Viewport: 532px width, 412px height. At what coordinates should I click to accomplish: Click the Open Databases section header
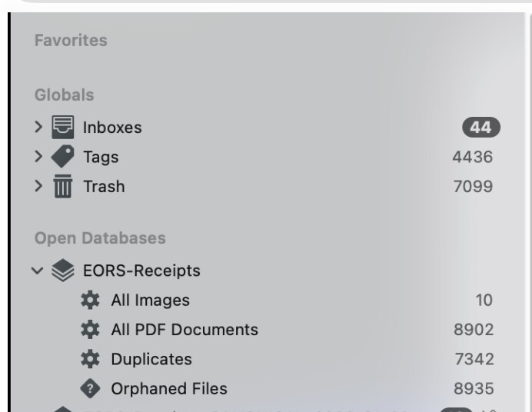pyautogui.click(x=100, y=238)
